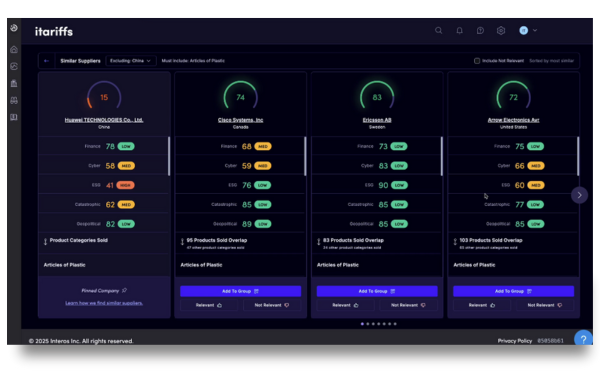Click Must Include: Articles of Plastic filter
Image resolution: width=600 pixels, height=375 pixels.
click(193, 61)
